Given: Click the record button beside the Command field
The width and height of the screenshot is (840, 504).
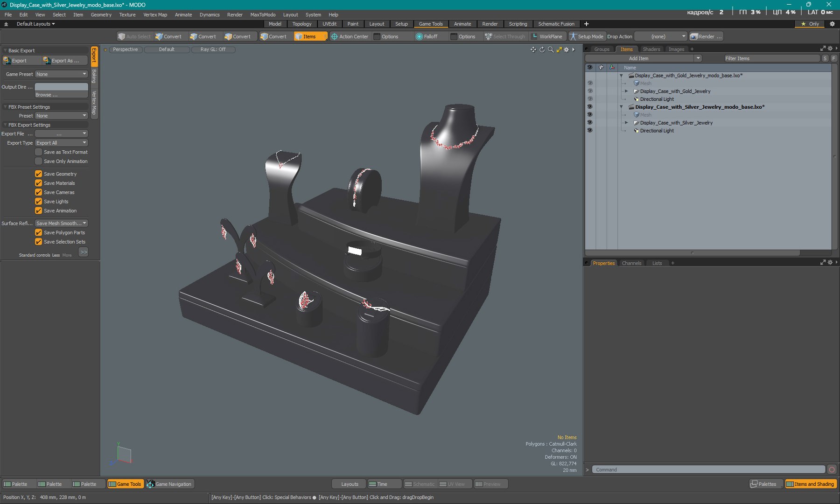Looking at the screenshot, I should coord(832,469).
